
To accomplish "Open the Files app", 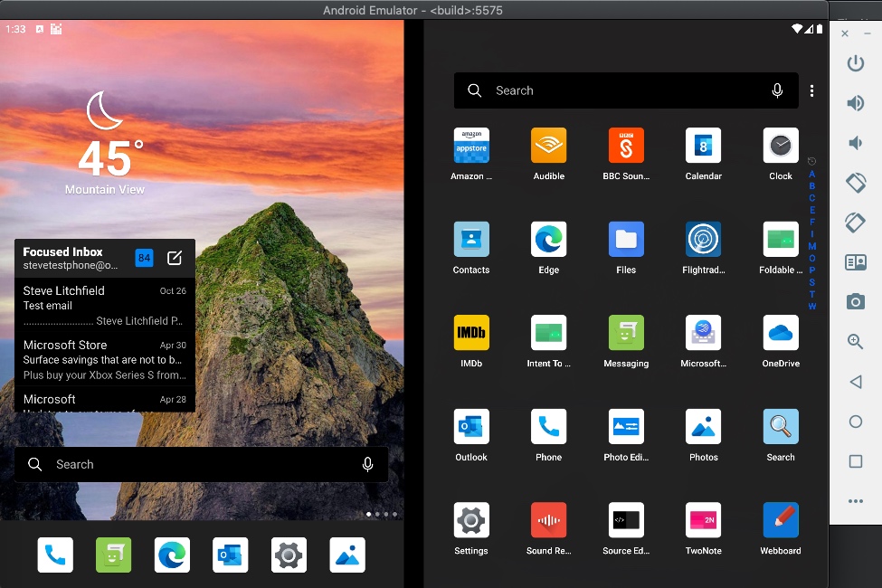I will point(626,239).
